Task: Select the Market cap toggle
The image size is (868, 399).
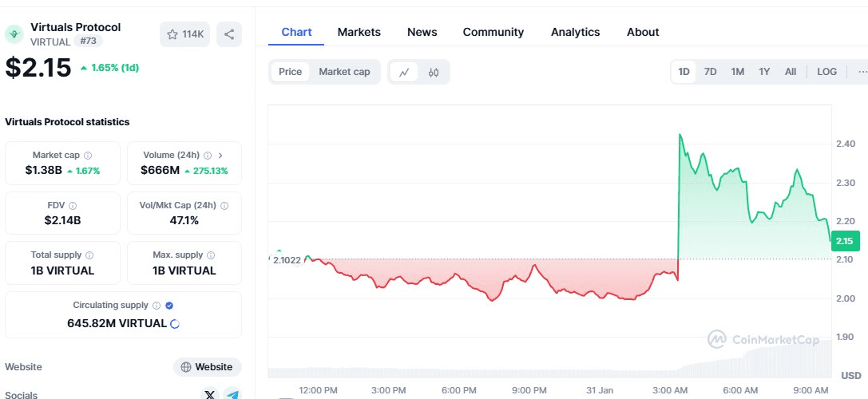Action: 344,72
